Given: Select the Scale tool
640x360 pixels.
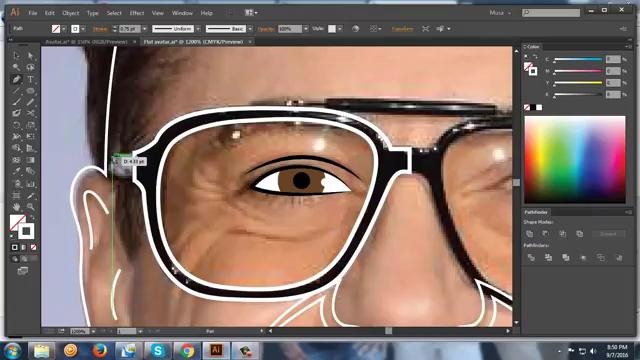Looking at the screenshot, I should (x=30, y=125).
